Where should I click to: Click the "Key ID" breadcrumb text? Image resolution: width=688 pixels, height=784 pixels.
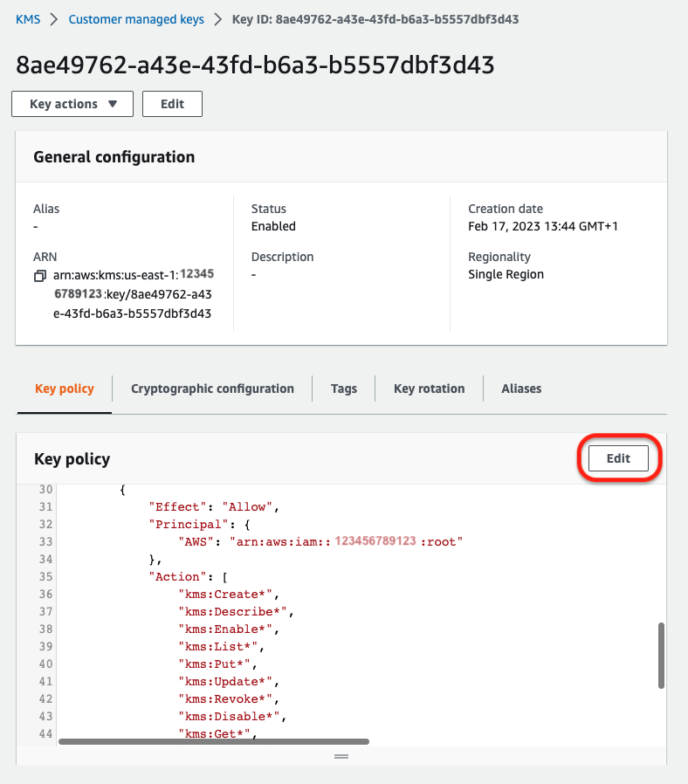(375, 19)
